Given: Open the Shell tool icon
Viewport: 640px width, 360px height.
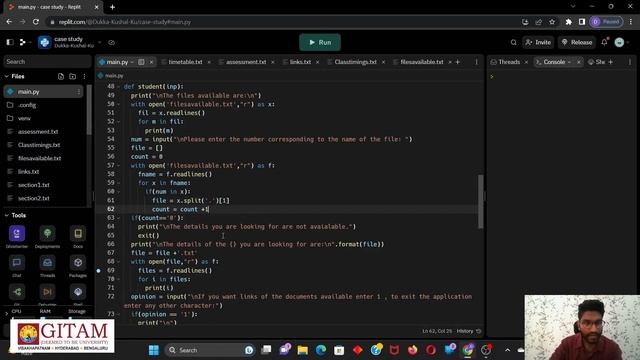Looking at the screenshot, I should coord(78,292).
